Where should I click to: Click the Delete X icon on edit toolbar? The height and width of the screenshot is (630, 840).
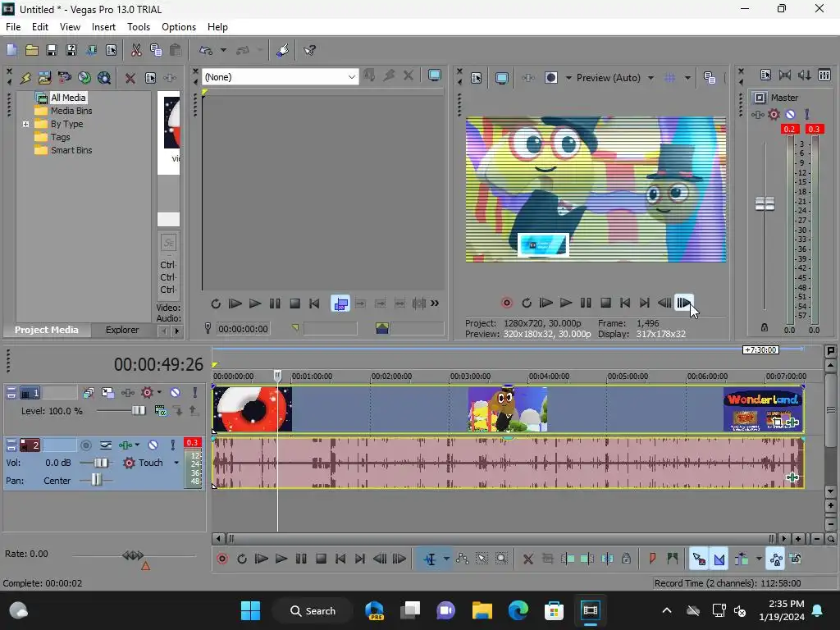527,559
